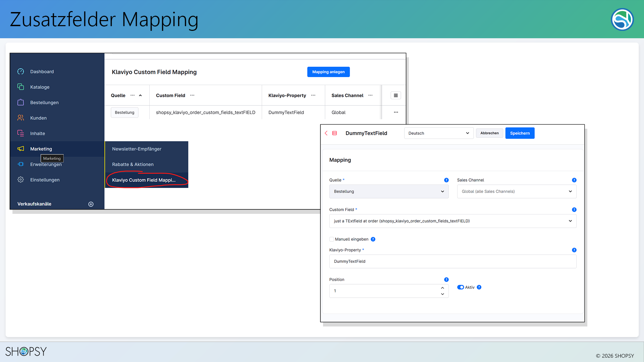Viewport: 644px width, 362px height.
Task: Click the Einstellungen gear icon
Action: tap(21, 180)
